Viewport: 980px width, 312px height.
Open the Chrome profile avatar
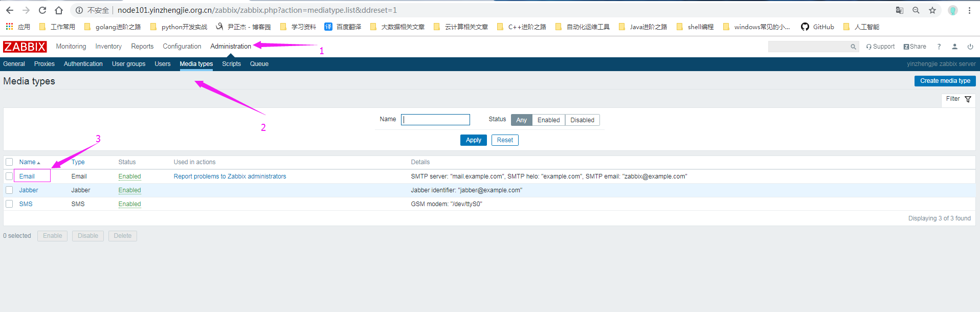953,10
